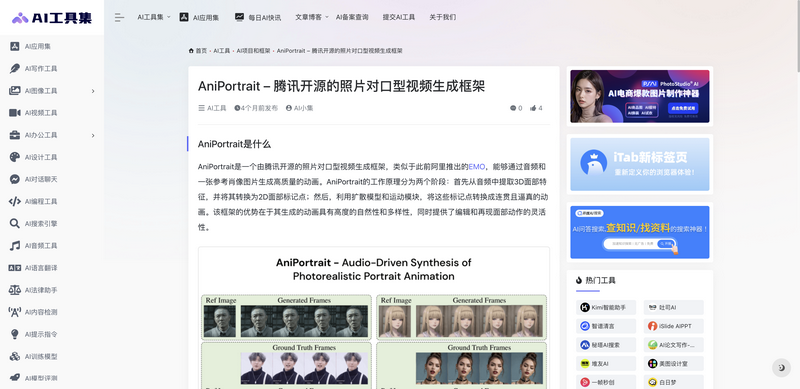The image size is (800, 389).
Task: Click the like thumbs-up icon showing 4
Action: [533, 108]
